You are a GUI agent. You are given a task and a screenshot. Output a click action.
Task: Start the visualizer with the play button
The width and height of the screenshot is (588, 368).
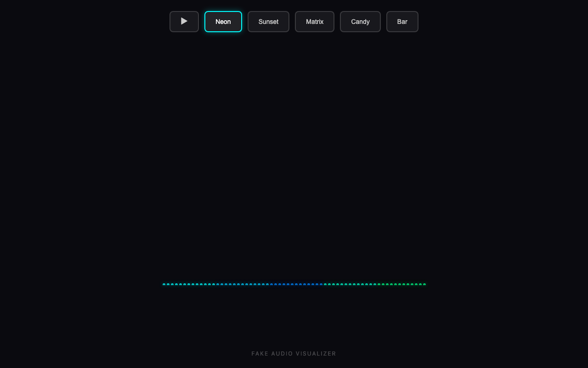click(184, 22)
